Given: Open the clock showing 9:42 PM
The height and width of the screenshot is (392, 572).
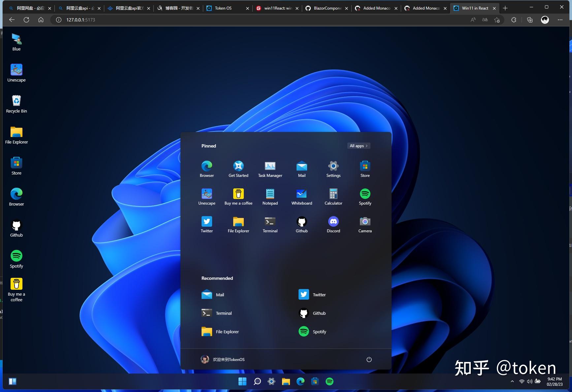Looking at the screenshot, I should pos(555,381).
